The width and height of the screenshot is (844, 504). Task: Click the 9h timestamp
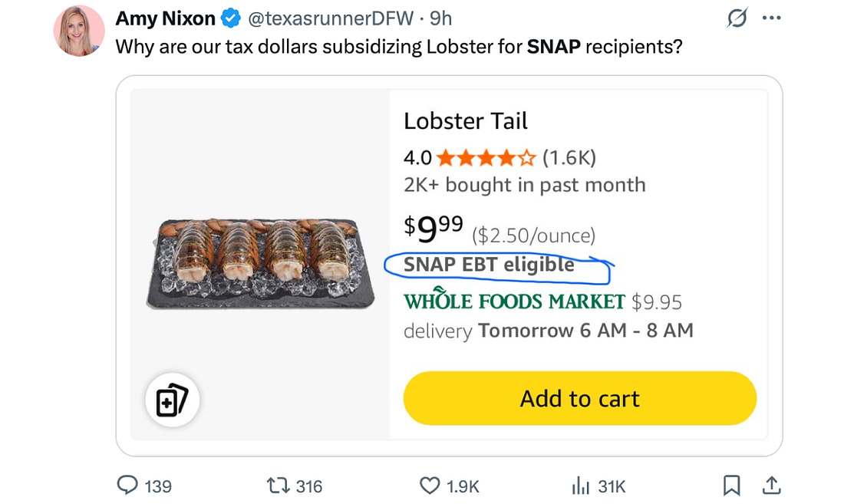tap(440, 18)
